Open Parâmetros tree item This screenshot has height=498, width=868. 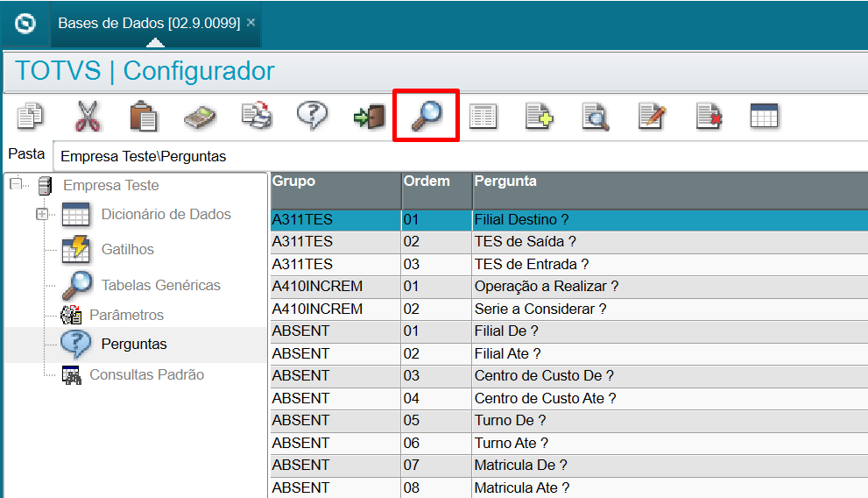tap(127, 316)
